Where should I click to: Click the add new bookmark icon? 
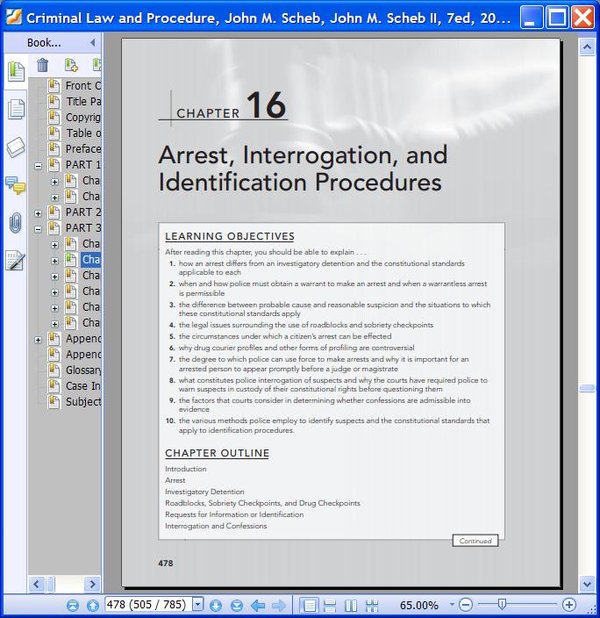point(71,65)
